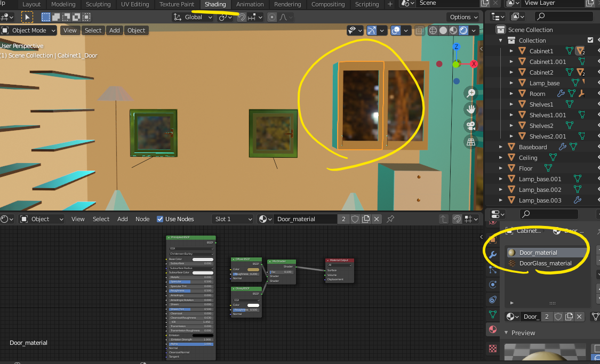Toggle Use Nodes checkbox
Image resolution: width=600 pixels, height=364 pixels.
(161, 219)
